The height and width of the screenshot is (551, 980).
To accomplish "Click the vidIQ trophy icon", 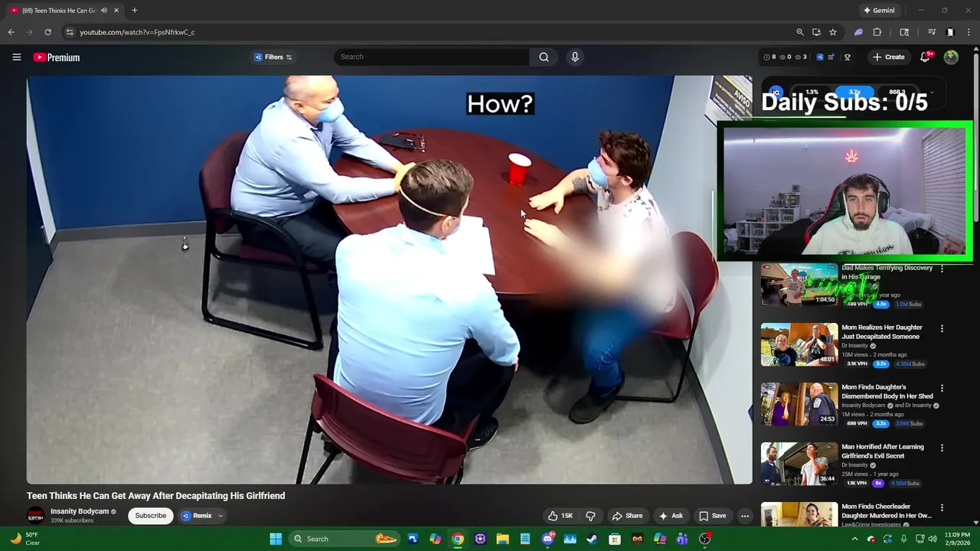I will pos(848,57).
